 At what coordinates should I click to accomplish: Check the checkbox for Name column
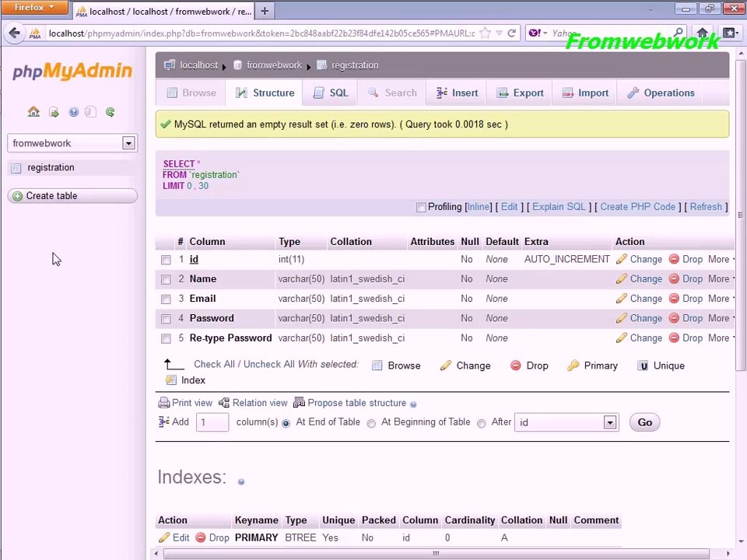166,279
